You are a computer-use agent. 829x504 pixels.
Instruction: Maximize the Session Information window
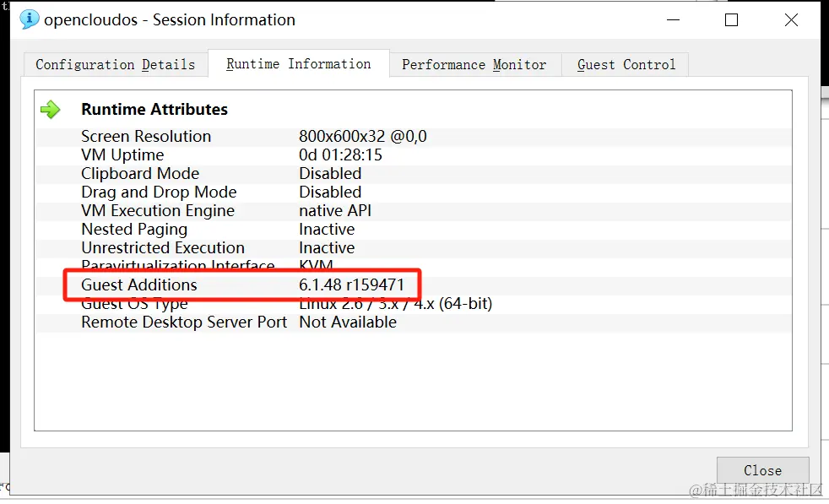coord(731,19)
